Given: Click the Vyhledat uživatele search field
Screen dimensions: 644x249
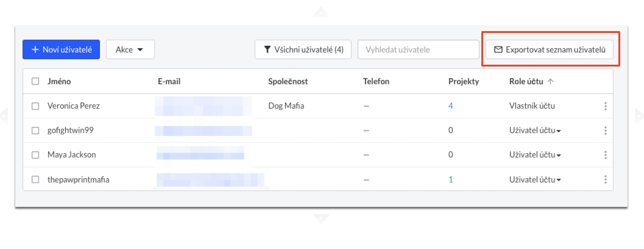Looking at the screenshot, I should [x=418, y=49].
